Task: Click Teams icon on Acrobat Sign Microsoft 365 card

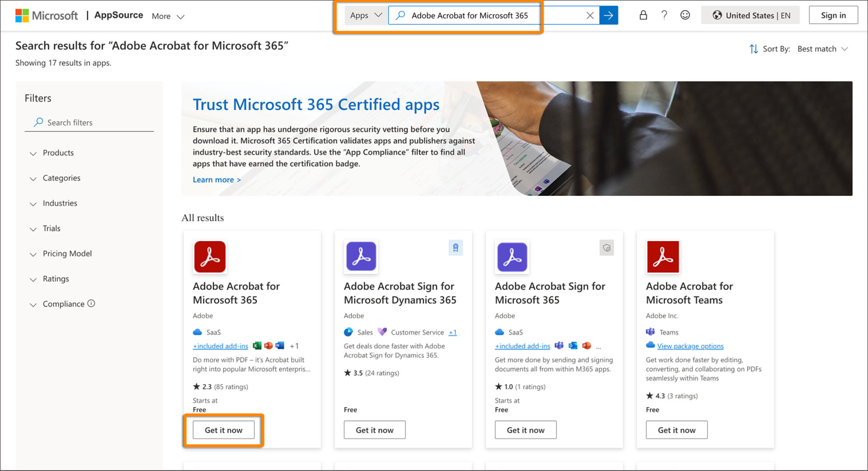Action: click(x=559, y=346)
